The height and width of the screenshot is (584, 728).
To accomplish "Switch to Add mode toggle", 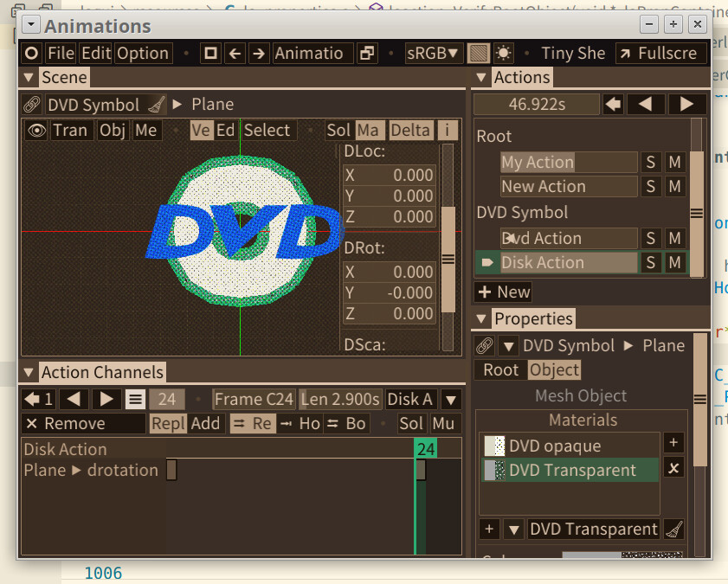I will pyautogui.click(x=206, y=423).
